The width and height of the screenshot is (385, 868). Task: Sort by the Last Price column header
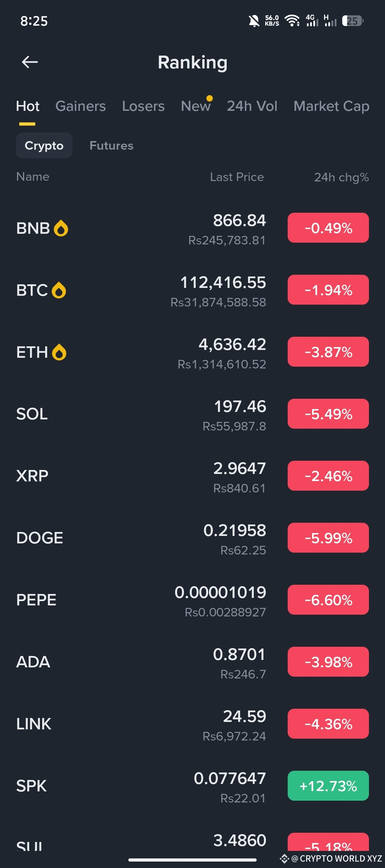click(237, 177)
